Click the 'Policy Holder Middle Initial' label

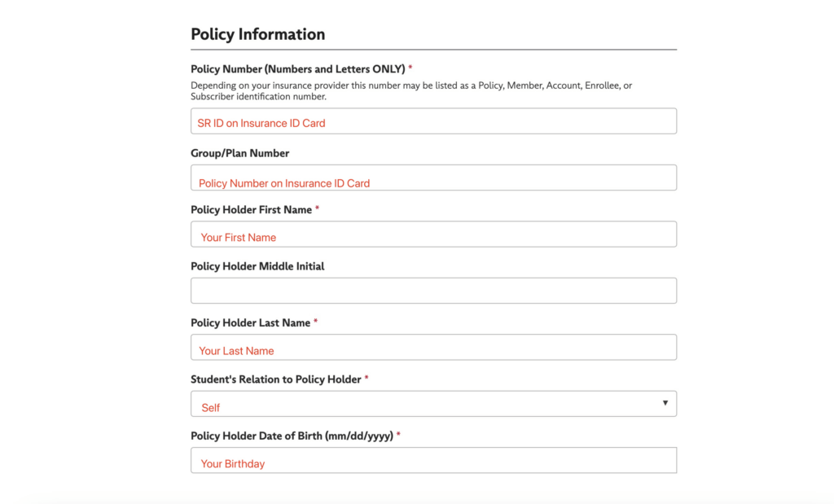pyautogui.click(x=257, y=266)
